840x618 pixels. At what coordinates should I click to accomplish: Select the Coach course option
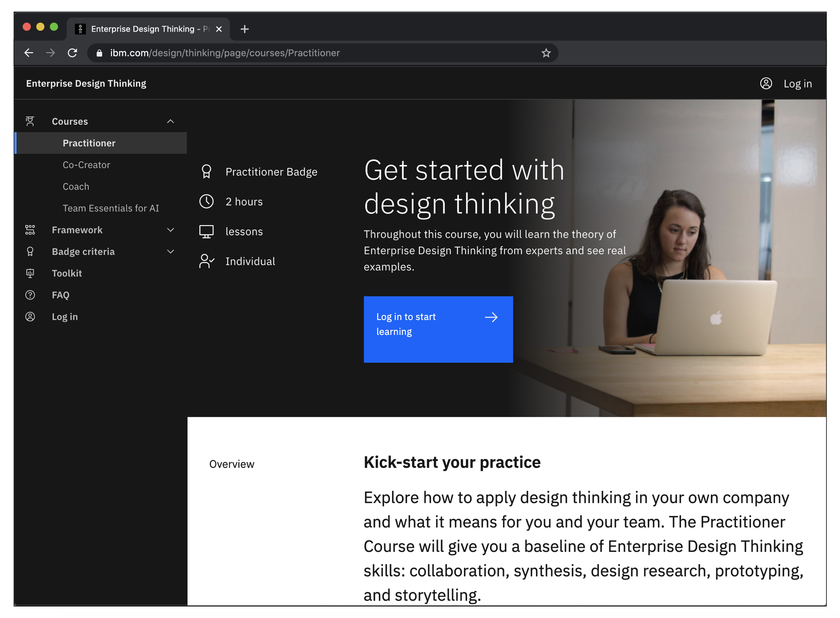point(76,187)
